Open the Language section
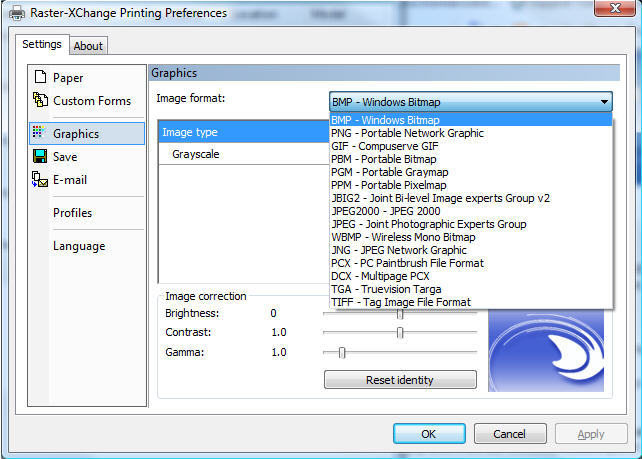The height and width of the screenshot is (459, 642). [79, 246]
